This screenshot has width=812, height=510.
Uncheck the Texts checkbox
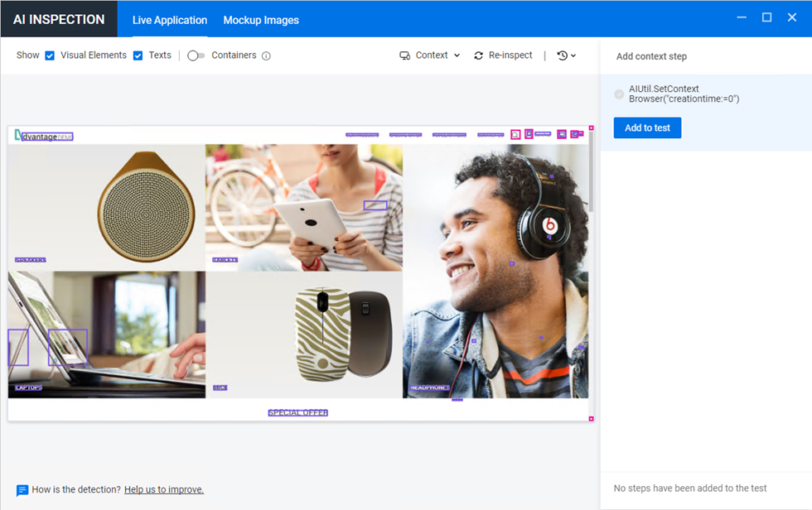pos(138,55)
